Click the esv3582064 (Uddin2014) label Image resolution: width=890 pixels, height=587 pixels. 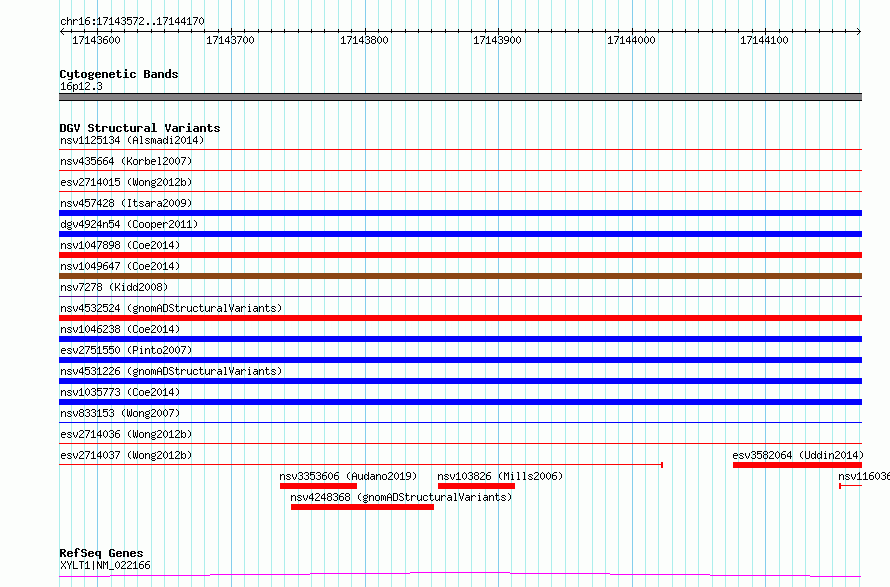pos(797,455)
